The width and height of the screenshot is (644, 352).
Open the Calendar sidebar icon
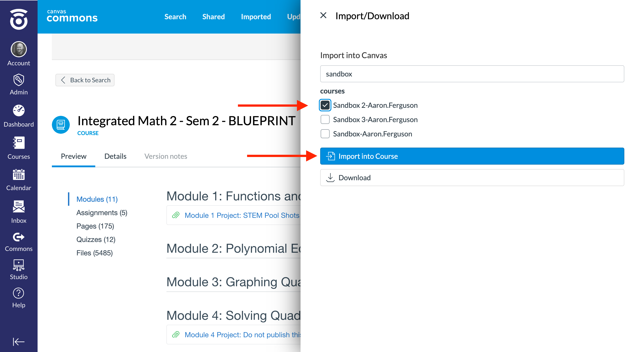pyautogui.click(x=19, y=175)
